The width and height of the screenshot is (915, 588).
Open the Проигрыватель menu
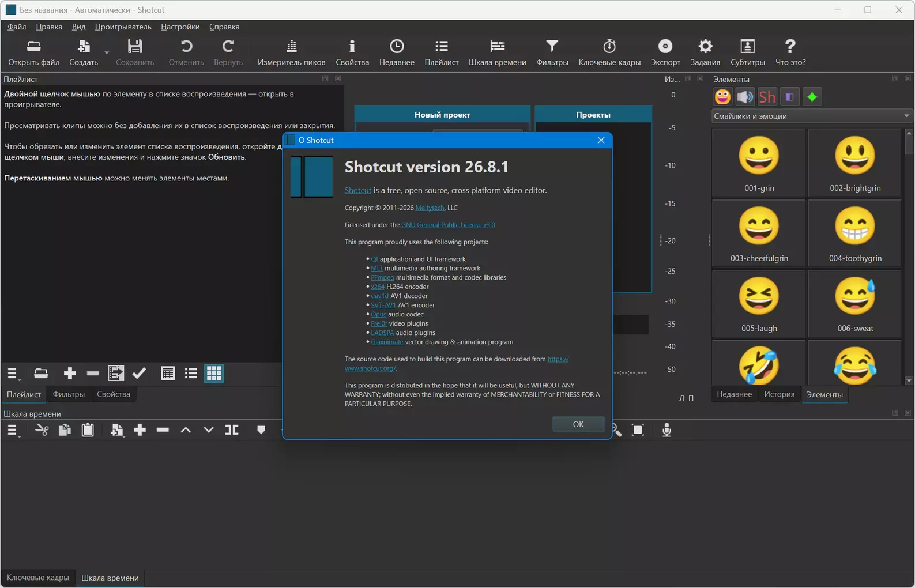point(123,27)
